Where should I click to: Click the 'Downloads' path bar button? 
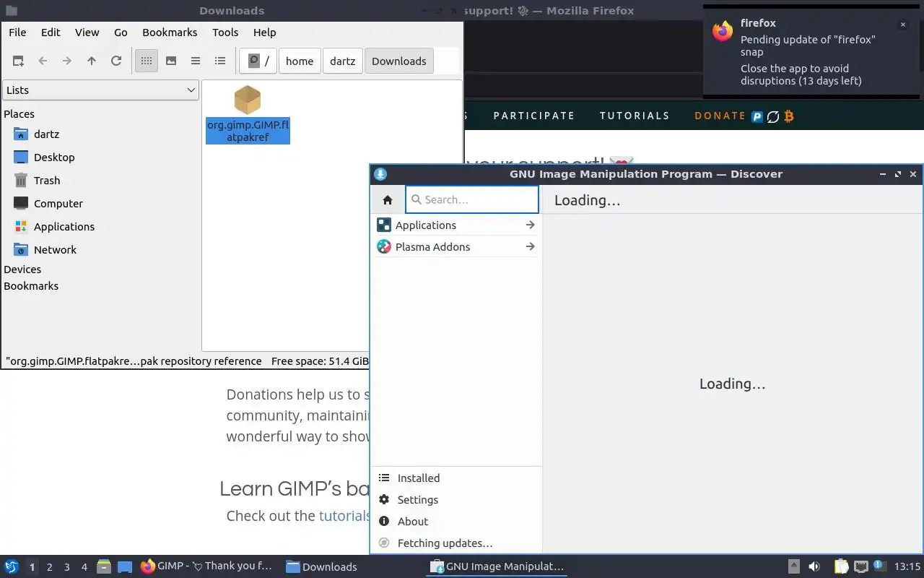pyautogui.click(x=399, y=61)
